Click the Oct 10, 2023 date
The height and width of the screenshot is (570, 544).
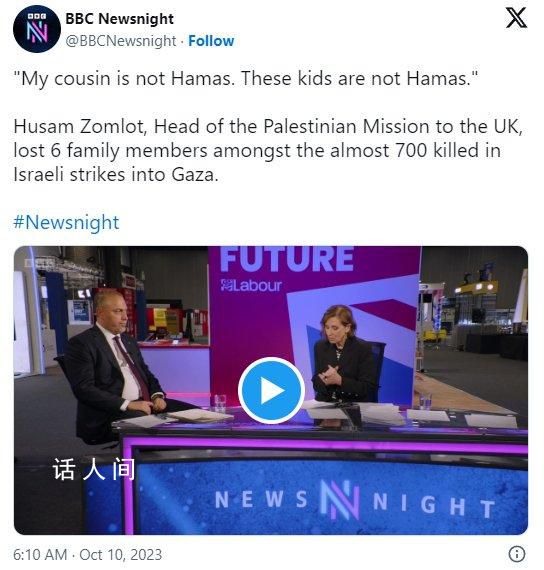click(x=120, y=555)
